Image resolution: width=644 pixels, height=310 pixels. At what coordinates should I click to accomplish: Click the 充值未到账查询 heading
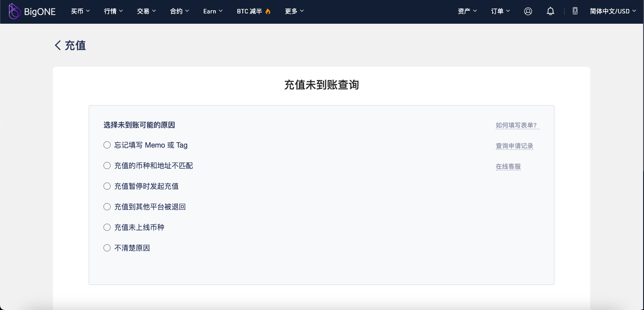point(322,85)
